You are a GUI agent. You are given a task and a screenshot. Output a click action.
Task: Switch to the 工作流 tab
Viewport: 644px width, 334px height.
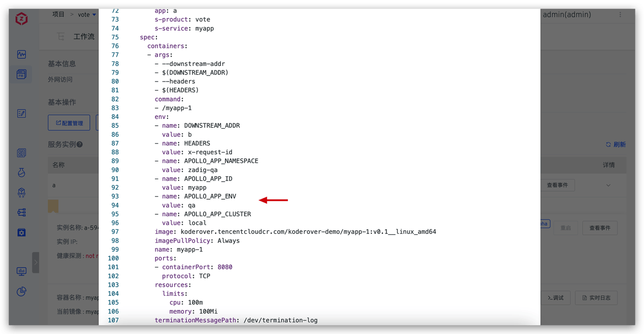[x=84, y=36]
